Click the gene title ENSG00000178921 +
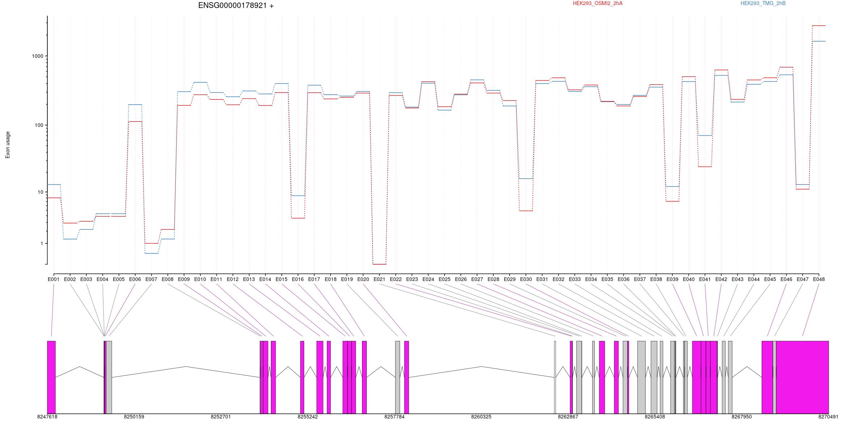The width and height of the screenshot is (868, 434). 236,6
